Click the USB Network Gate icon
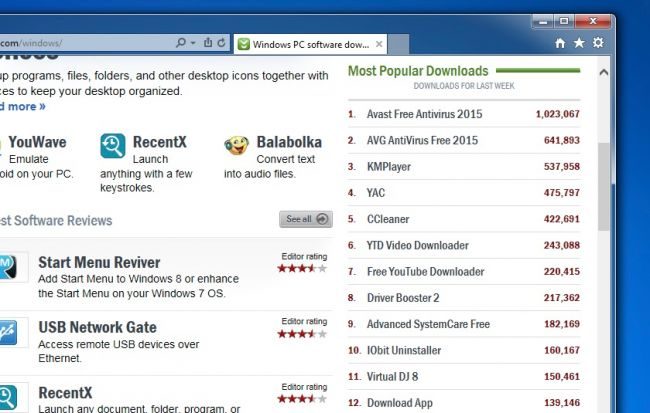The image size is (650, 413). [8, 333]
